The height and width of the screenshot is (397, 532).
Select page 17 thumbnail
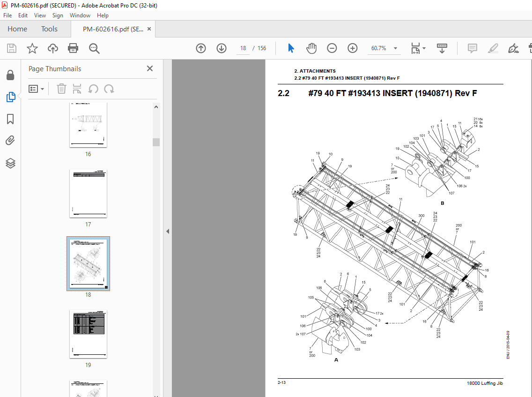(88, 194)
